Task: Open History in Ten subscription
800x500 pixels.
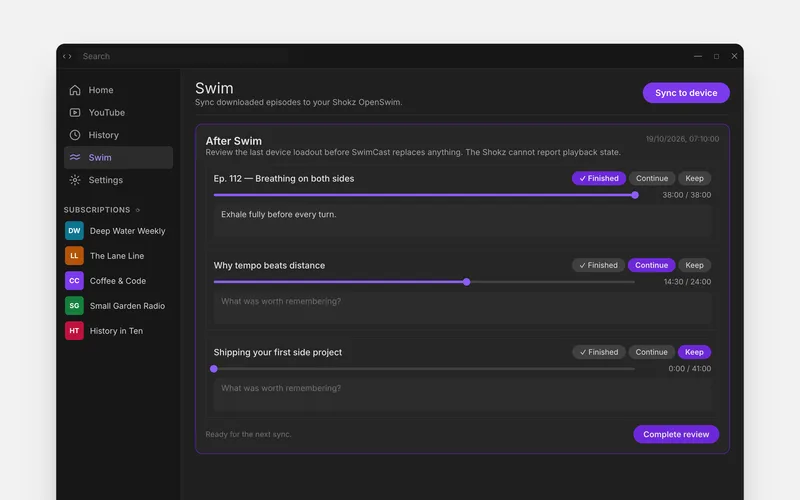Action: (118, 331)
